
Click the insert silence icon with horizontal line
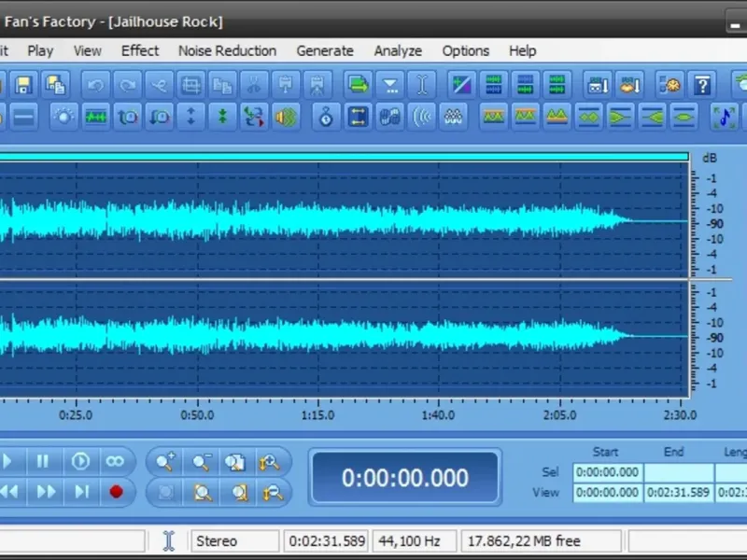click(x=24, y=117)
